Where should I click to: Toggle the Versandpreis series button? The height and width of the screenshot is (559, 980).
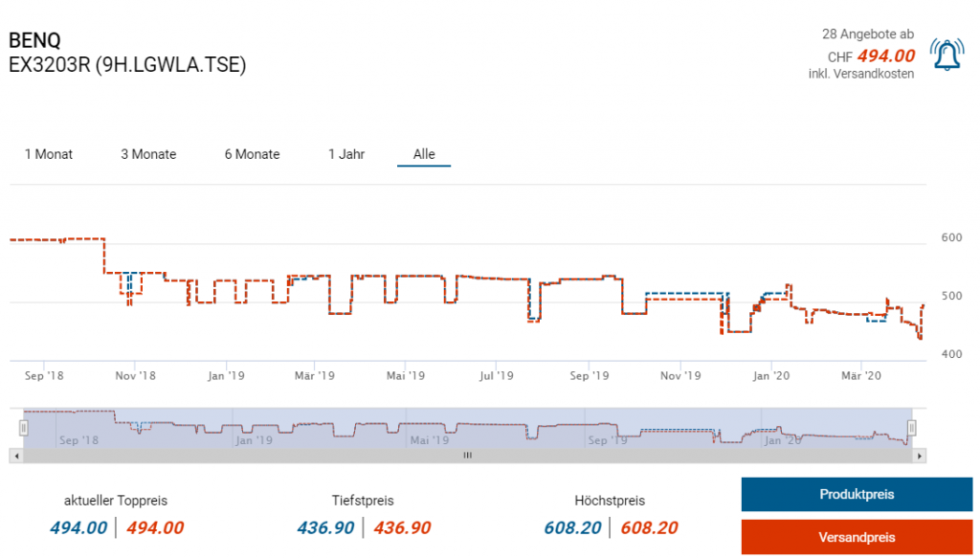857,537
